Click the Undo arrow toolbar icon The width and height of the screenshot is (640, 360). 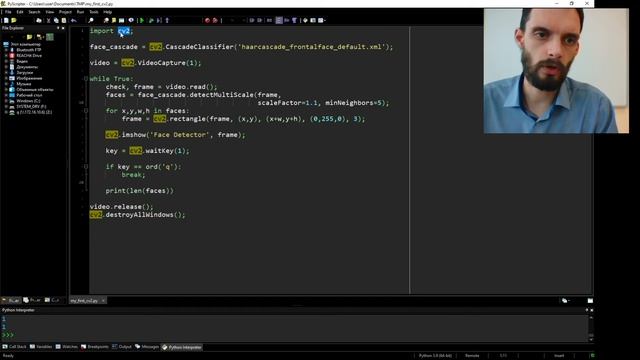pyautogui.click(x=74, y=20)
